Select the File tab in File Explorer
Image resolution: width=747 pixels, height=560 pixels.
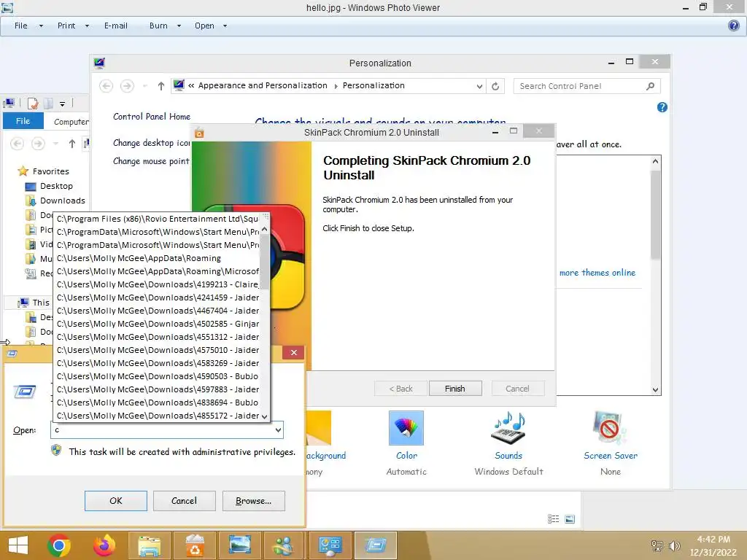click(23, 121)
